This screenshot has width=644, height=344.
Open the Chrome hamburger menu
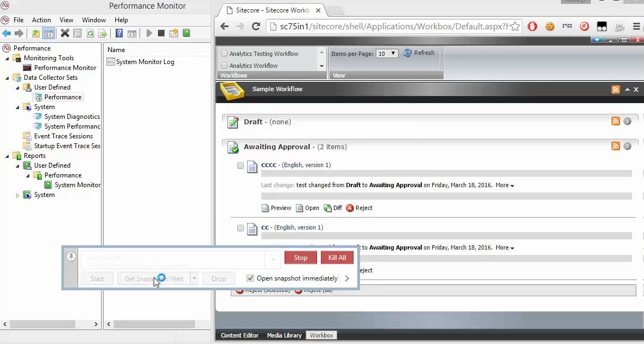tap(636, 26)
